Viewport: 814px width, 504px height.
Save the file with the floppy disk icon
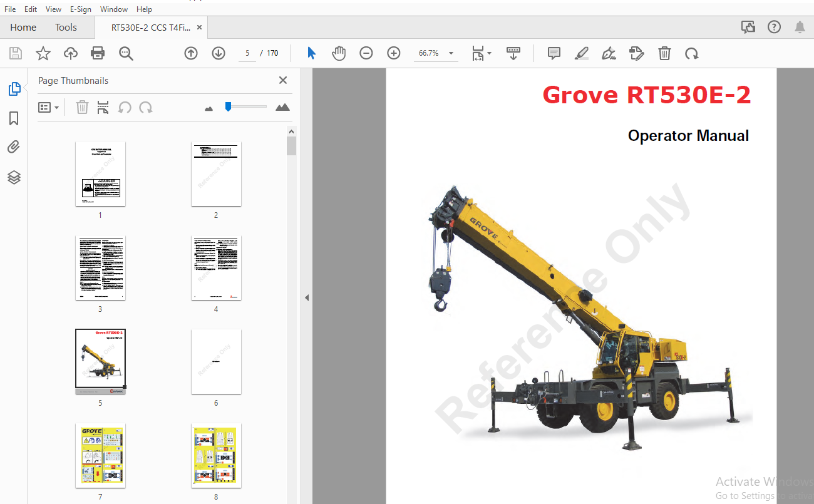[16, 53]
